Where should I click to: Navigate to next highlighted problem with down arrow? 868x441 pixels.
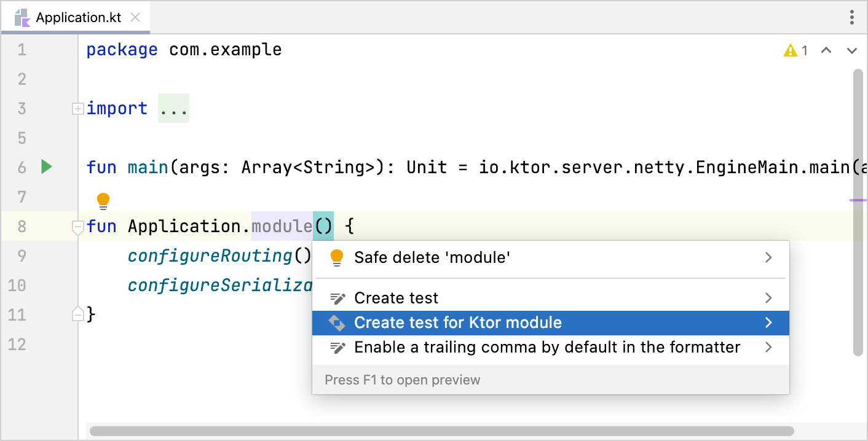pos(851,50)
